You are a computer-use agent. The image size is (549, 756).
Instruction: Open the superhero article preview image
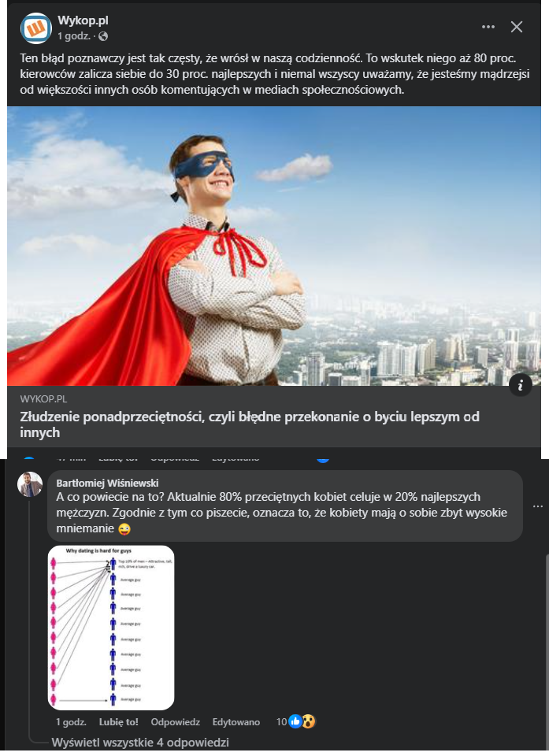click(x=274, y=246)
